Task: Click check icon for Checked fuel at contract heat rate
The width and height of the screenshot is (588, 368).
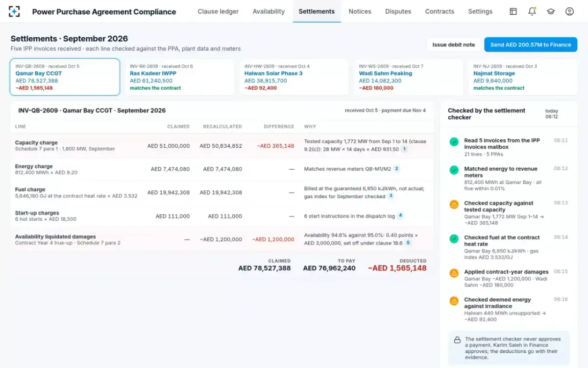Action: [454, 238]
